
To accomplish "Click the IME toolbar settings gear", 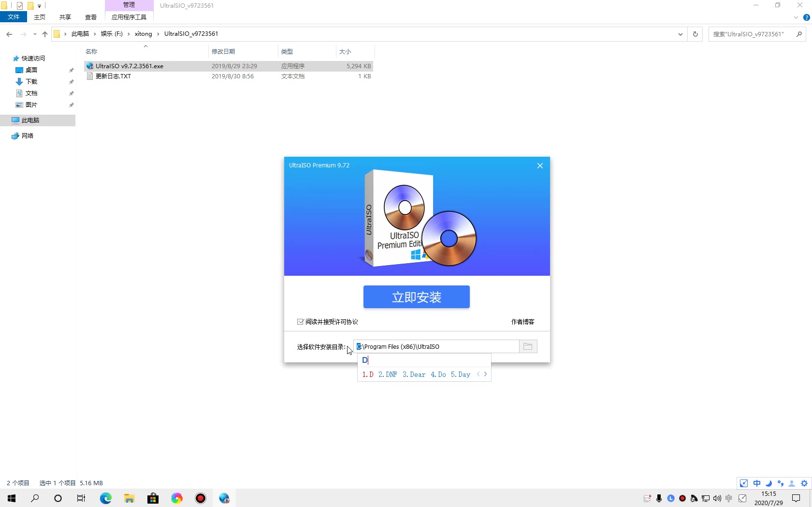I will [x=804, y=483].
